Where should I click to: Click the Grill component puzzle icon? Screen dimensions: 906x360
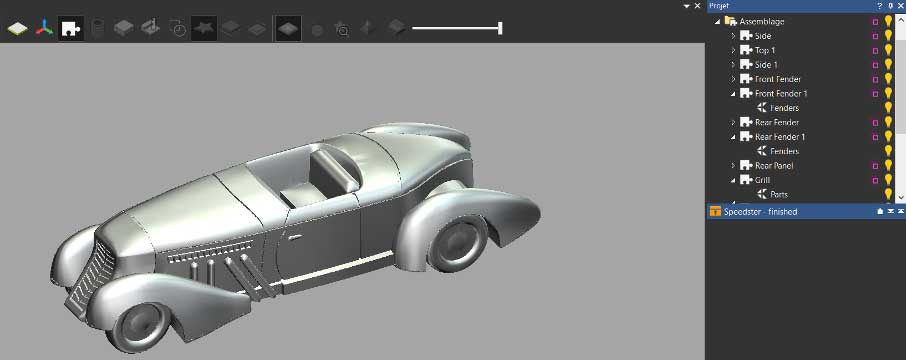pos(745,180)
